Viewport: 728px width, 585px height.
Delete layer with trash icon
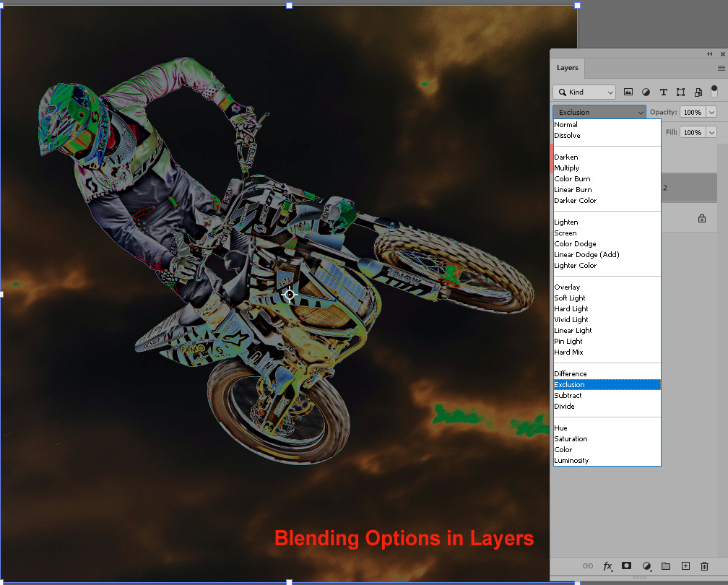click(705, 566)
